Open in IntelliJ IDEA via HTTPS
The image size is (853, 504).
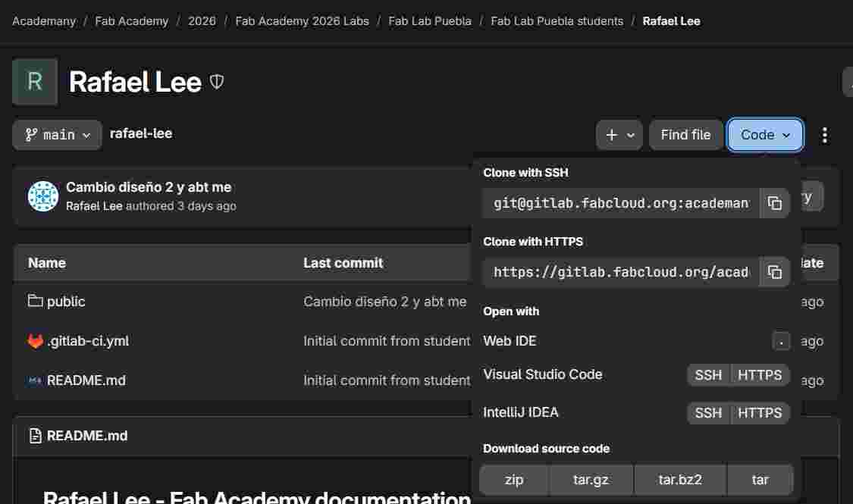(x=760, y=413)
